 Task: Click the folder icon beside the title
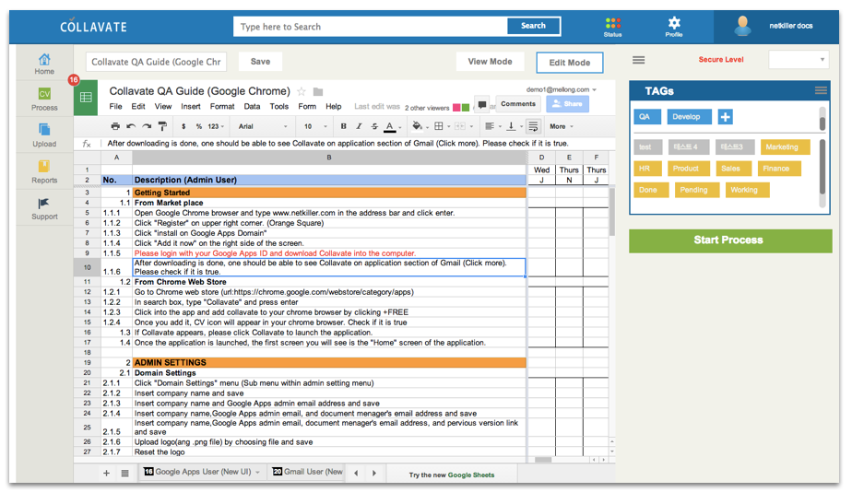318,91
